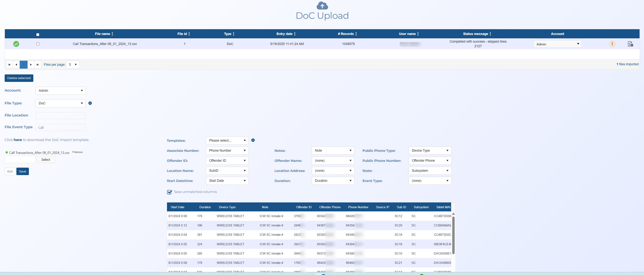Expand the Public Phone Type dropdown
This screenshot has width=644, height=275.
point(430,151)
